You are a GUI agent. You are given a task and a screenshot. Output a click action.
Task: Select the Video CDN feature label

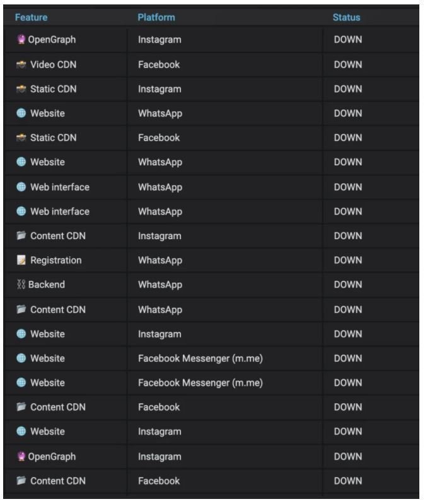pos(54,64)
